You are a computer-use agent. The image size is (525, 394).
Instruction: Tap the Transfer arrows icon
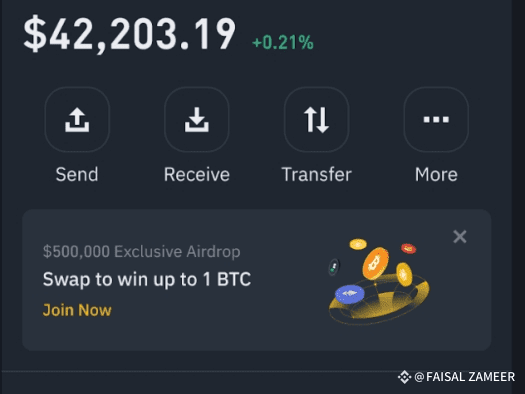[316, 120]
